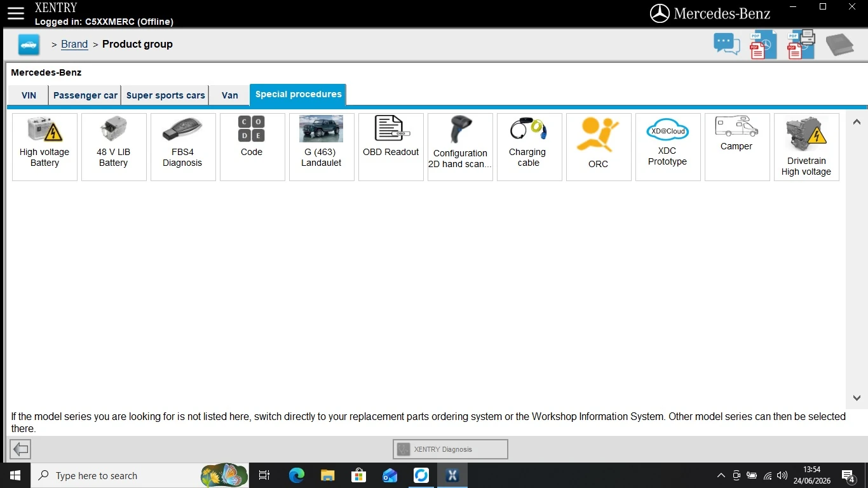
Task: Open the OBD Readout tile
Action: tap(391, 147)
